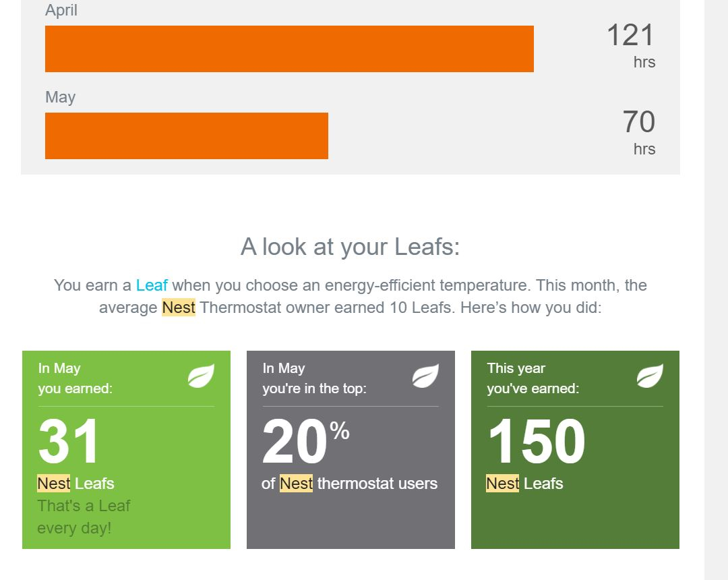Click the large 31 Leafs number

(68, 440)
